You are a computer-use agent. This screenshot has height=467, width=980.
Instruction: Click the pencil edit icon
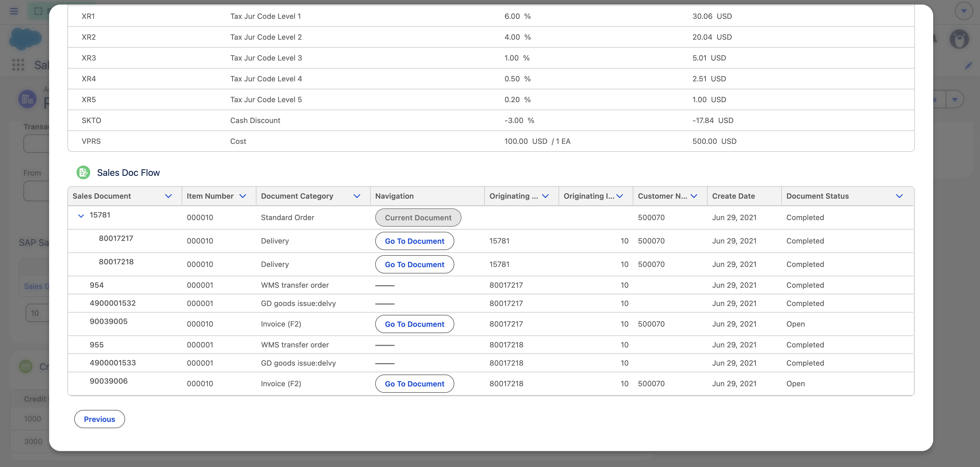pos(968,66)
